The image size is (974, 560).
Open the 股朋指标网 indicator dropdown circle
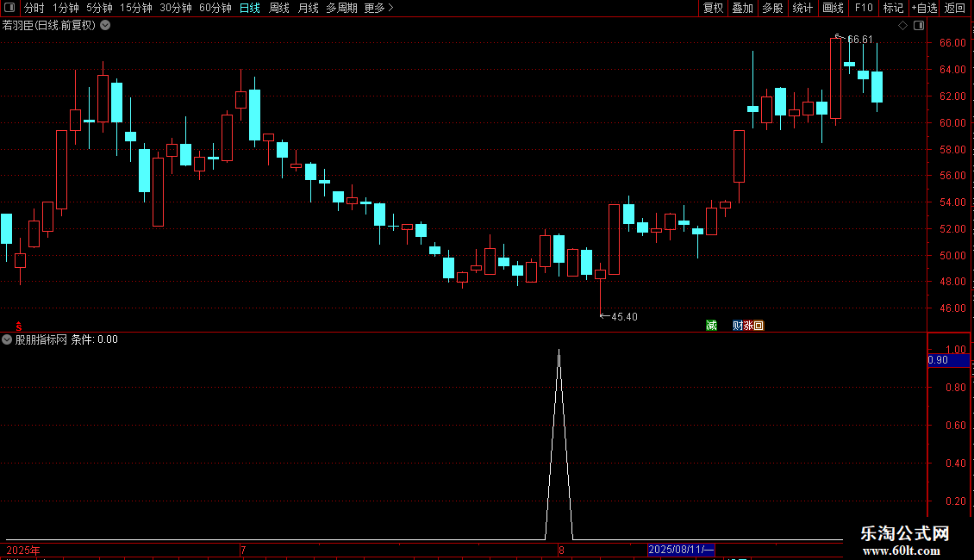tap(7, 339)
